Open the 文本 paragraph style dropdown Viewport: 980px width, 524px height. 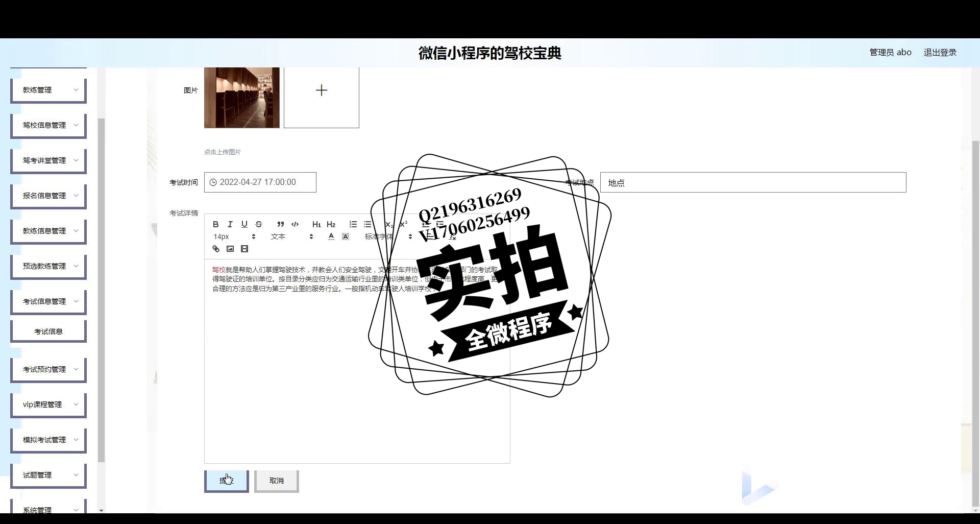(292, 236)
